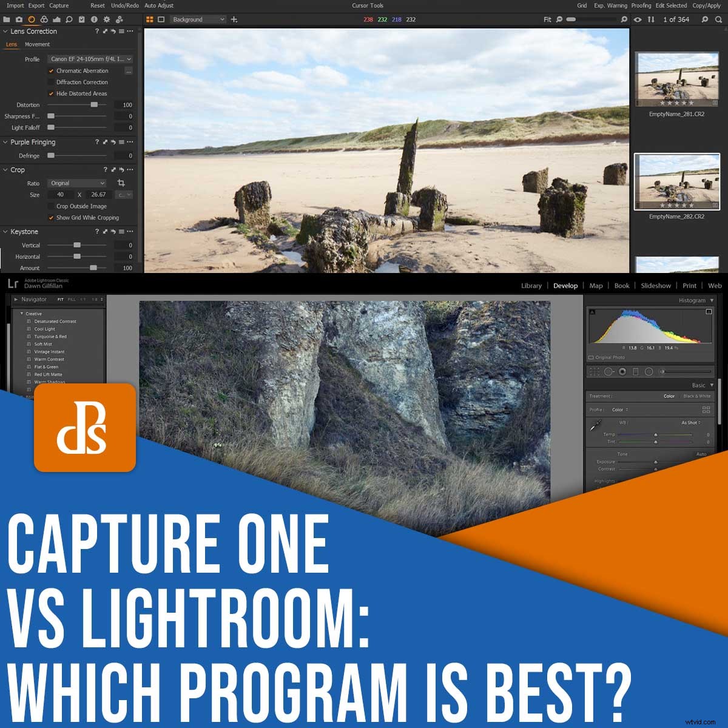Image resolution: width=728 pixels, height=728 pixels.
Task: Disable Show Grid While Cropping
Action: pyautogui.click(x=51, y=217)
